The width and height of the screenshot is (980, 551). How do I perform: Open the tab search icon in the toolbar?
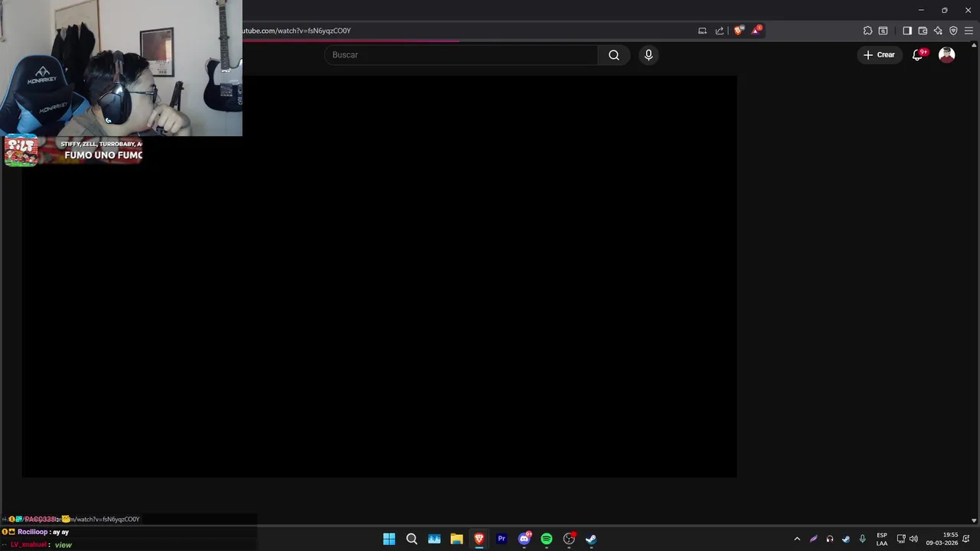(883, 31)
